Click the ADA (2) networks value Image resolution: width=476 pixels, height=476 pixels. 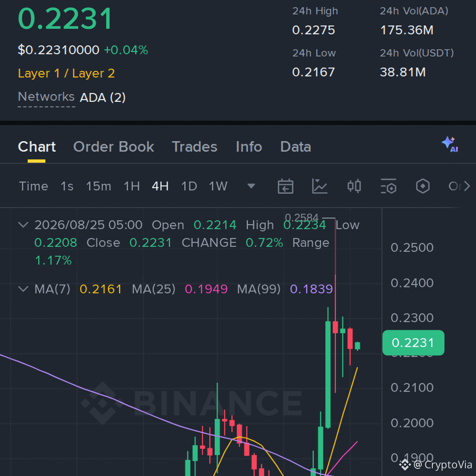[103, 97]
